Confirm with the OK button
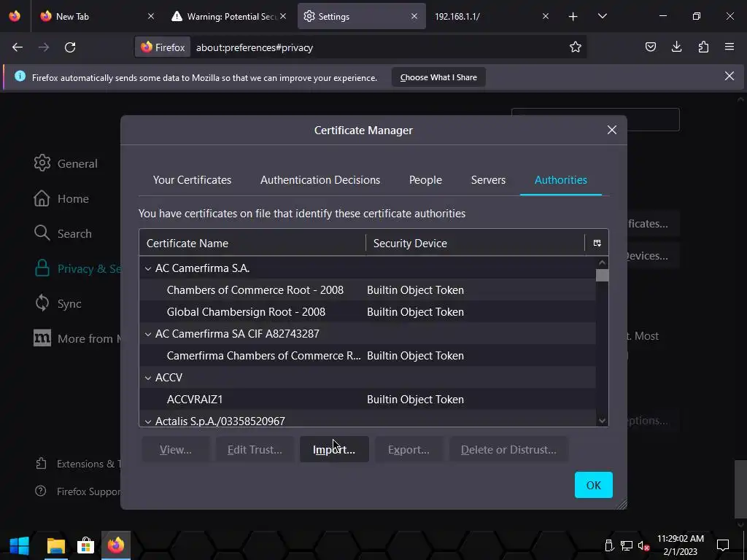This screenshot has width=747, height=560. click(x=593, y=485)
